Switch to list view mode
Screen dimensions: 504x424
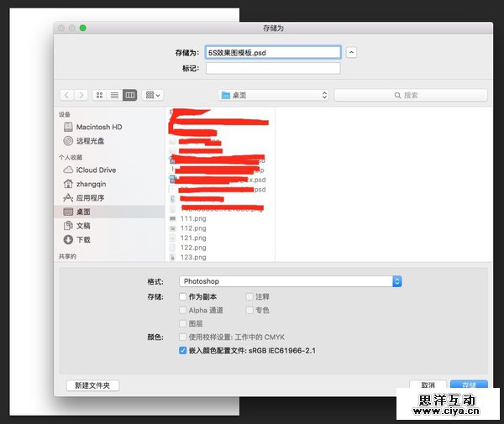click(114, 95)
